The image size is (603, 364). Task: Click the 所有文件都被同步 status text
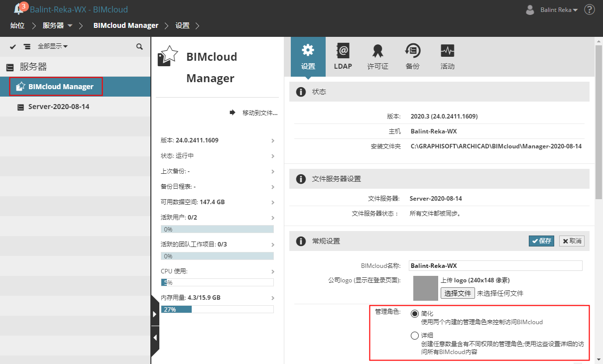(435, 214)
